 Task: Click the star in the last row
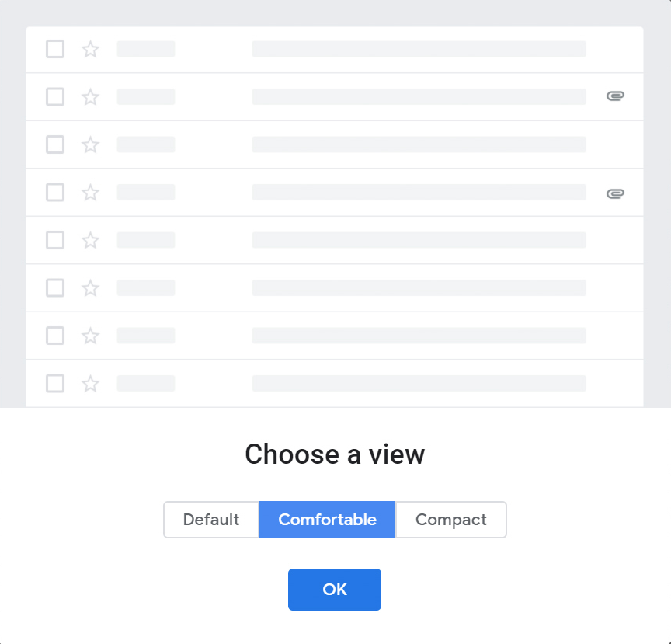pyautogui.click(x=90, y=383)
